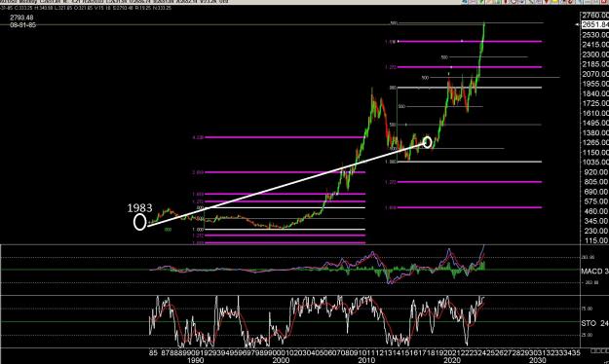Image resolution: width=609 pixels, height=364 pixels.
Task: Select the 2070.00 price axis label
Action: click(595, 74)
